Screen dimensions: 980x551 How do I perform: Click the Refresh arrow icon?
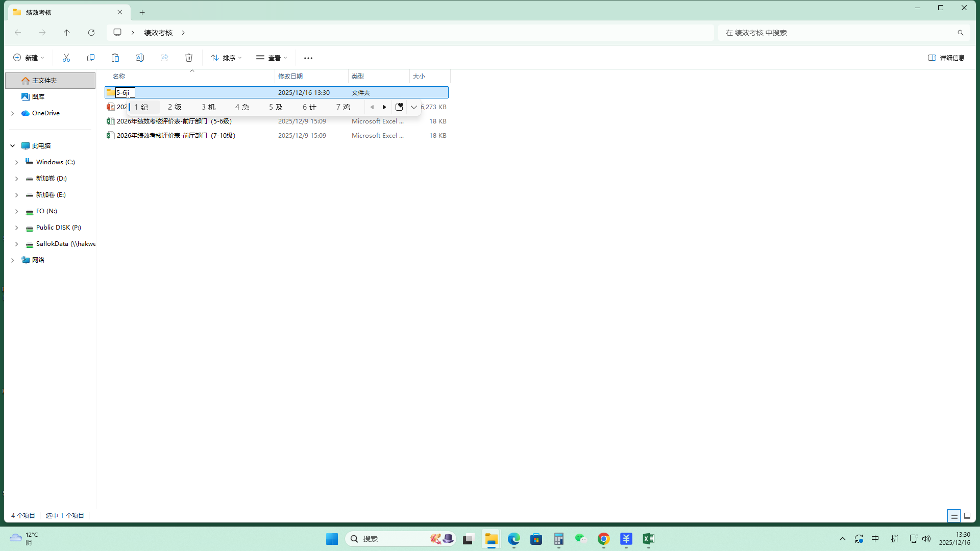(x=91, y=33)
